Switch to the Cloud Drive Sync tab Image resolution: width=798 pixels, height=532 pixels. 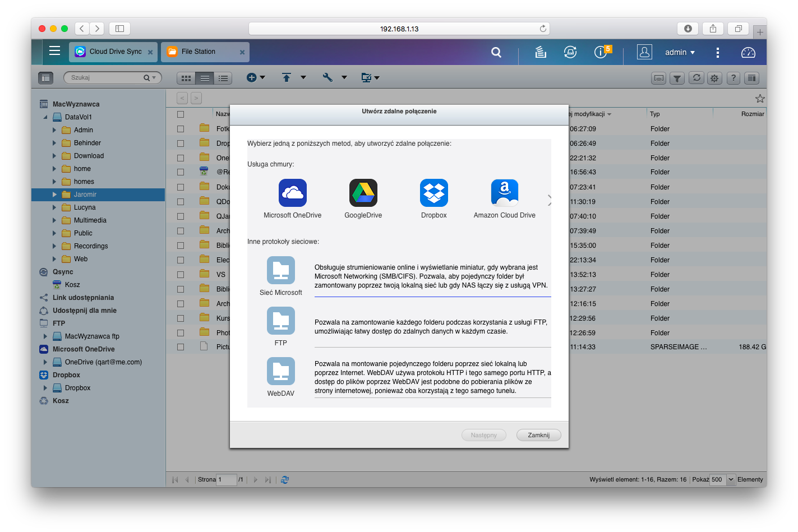pyautogui.click(x=114, y=52)
